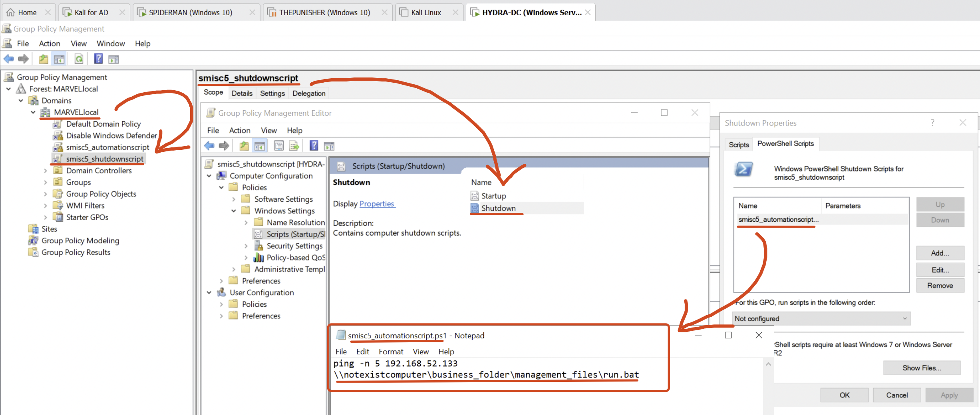980x415 pixels.
Task: Click the Properties link under Shutdown
Action: click(377, 204)
